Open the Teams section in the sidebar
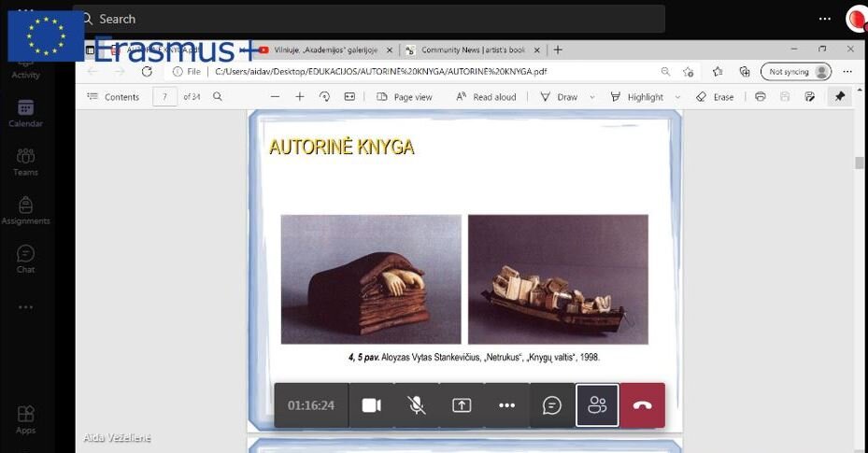Screen dimensions: 868x453 [25, 162]
